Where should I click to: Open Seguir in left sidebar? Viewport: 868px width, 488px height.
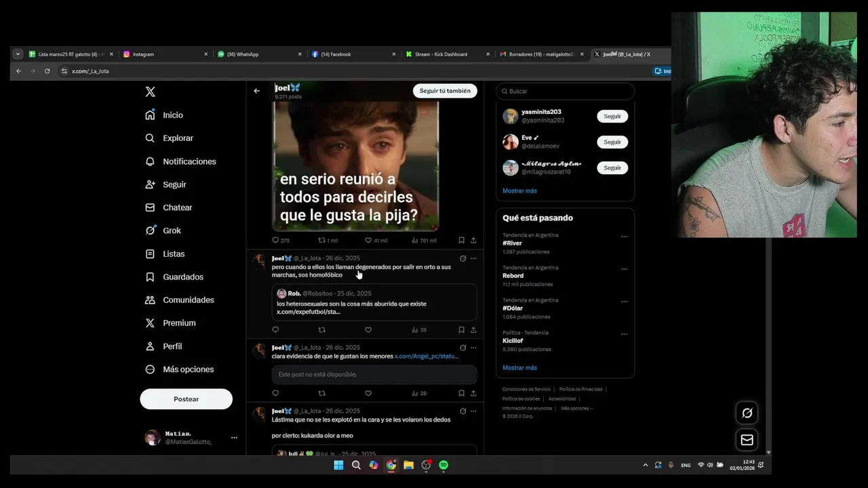165,184
